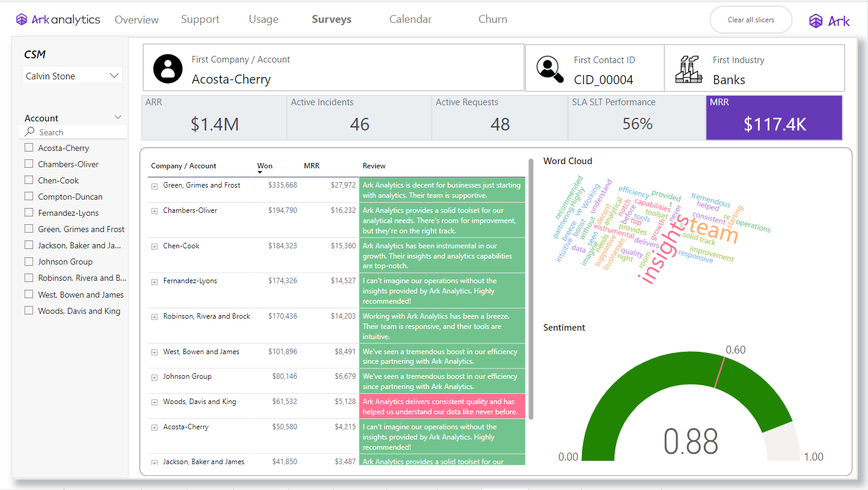Click the search magnifier in the Account slicer

[31, 132]
